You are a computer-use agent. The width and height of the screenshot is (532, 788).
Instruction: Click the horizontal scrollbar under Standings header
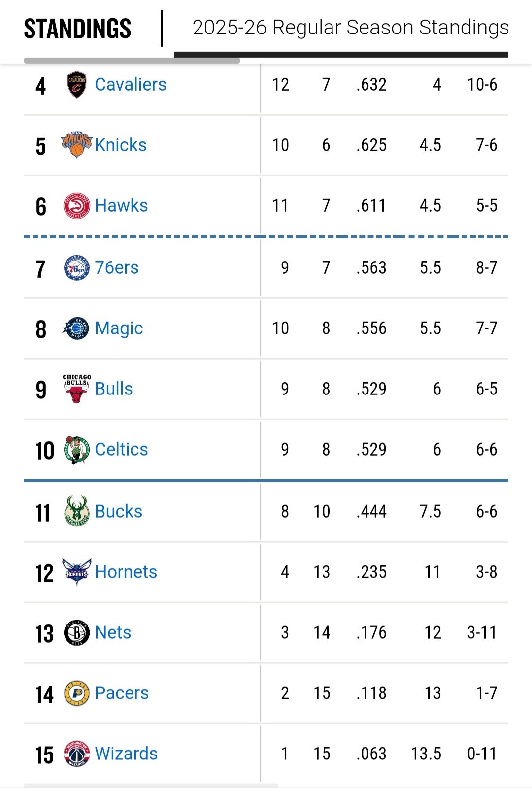pos(132,61)
